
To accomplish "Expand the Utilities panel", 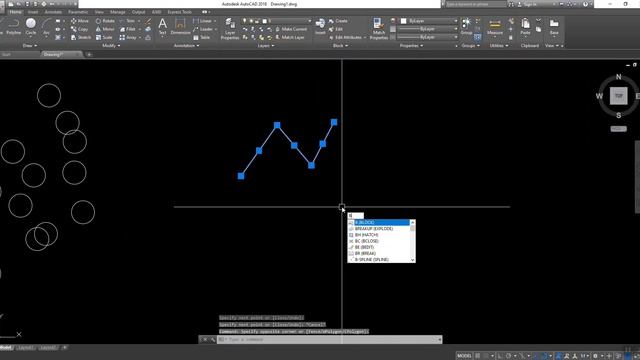I will pyautogui.click(x=499, y=46).
